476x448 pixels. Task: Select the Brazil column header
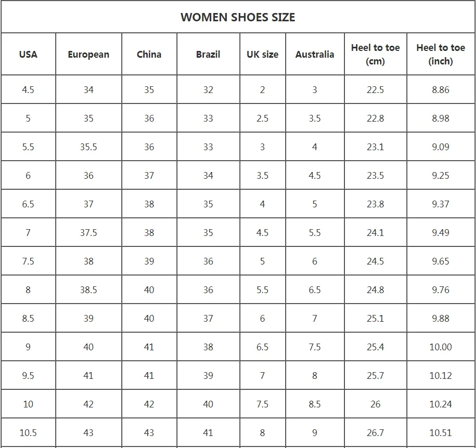[x=208, y=54]
